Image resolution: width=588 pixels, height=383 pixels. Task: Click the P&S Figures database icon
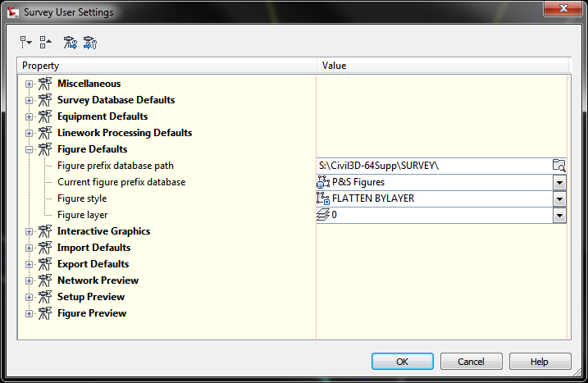pos(323,182)
